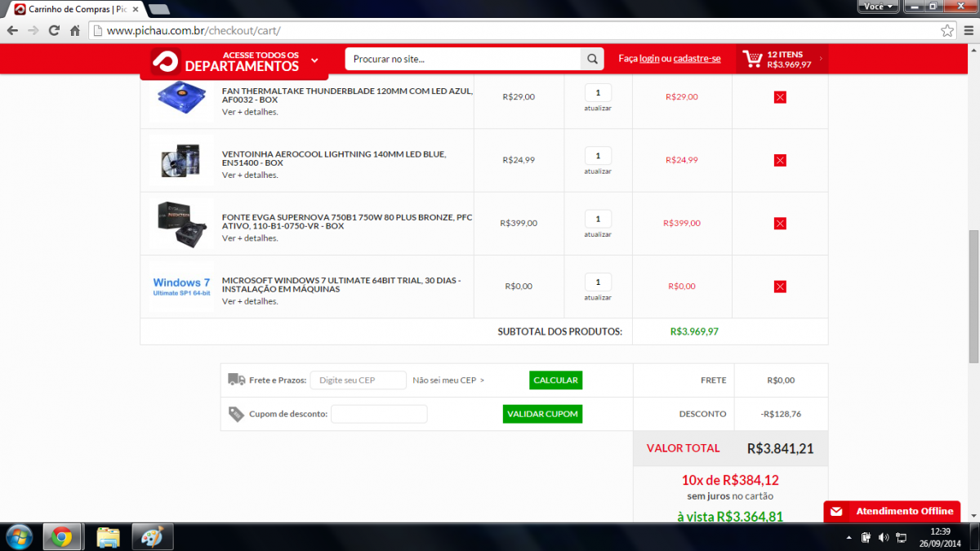Open Paint from the taskbar
980x551 pixels.
[153, 537]
